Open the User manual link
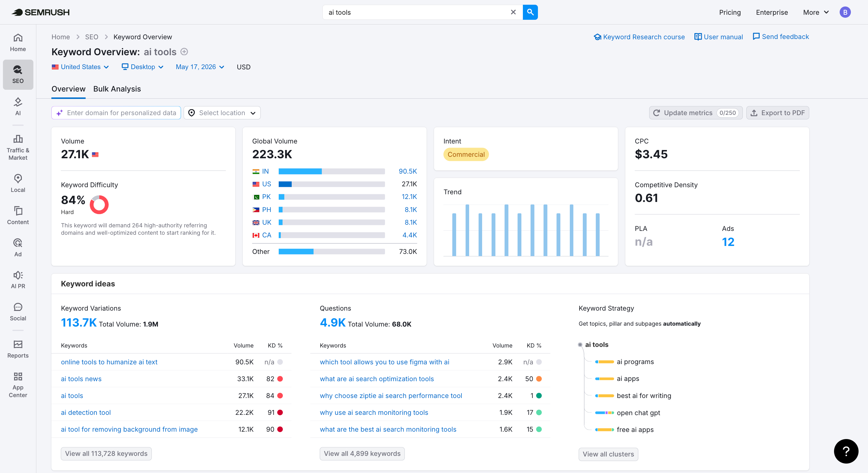The width and height of the screenshot is (868, 473). pos(719,37)
